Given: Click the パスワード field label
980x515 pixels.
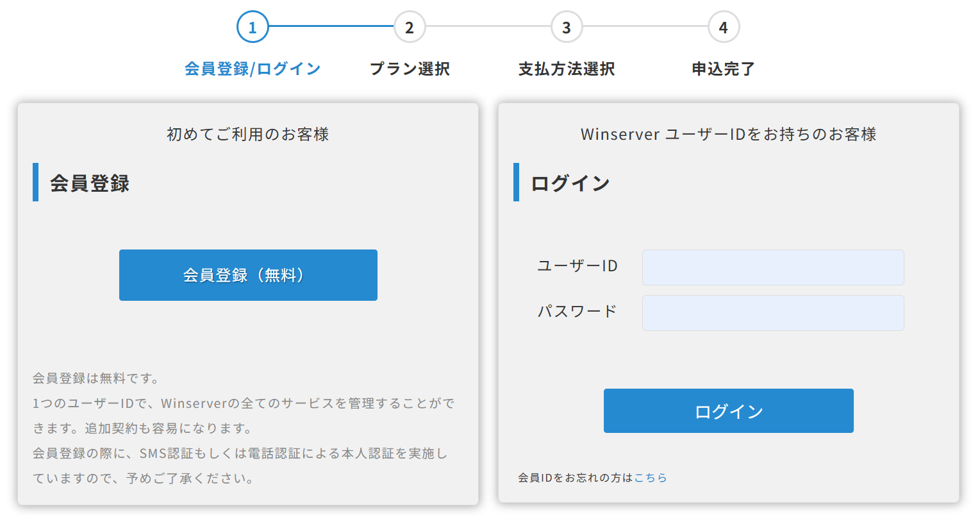Looking at the screenshot, I should click(577, 312).
